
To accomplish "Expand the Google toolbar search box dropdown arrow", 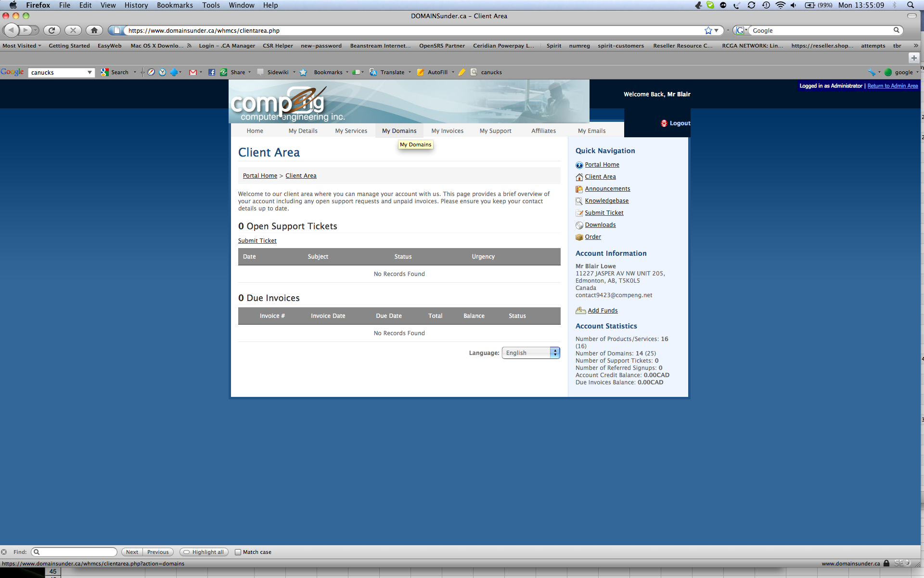I will click(90, 72).
